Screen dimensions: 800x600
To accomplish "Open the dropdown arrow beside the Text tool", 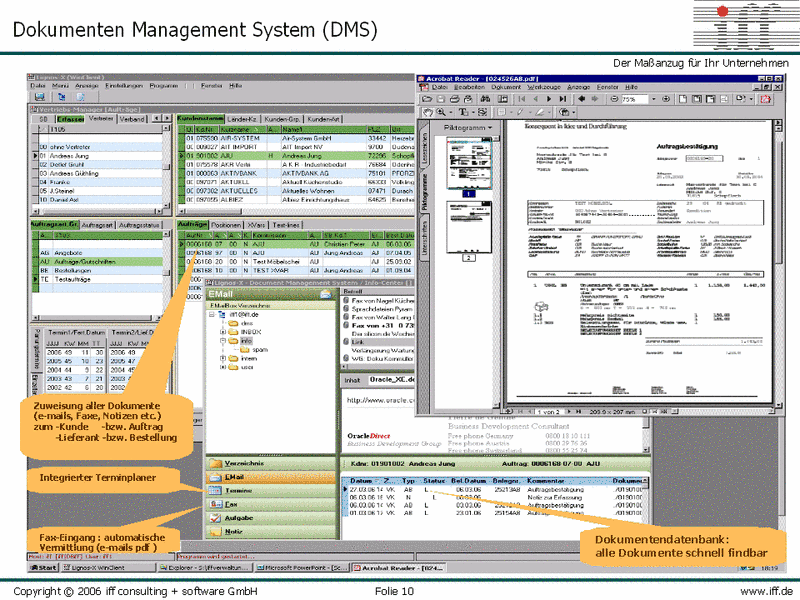I will coord(473,112).
